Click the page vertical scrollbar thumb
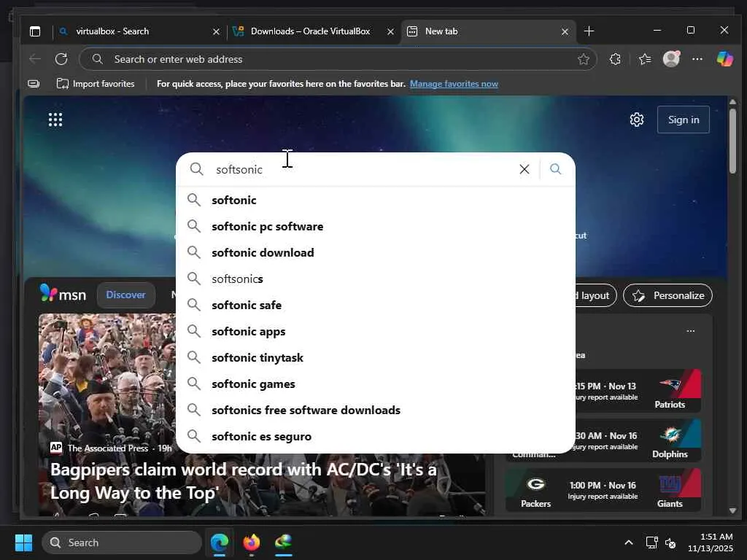This screenshot has width=747, height=560. pos(732,141)
